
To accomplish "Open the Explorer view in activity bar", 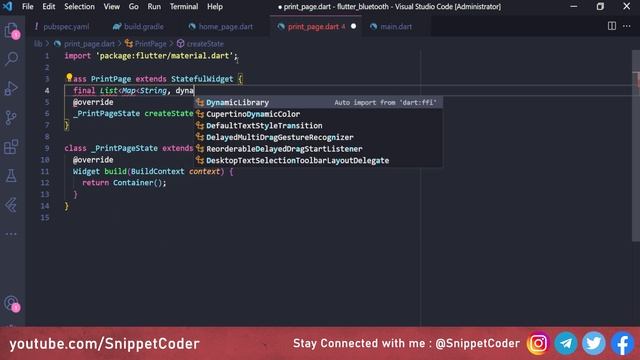I will tap(11, 31).
